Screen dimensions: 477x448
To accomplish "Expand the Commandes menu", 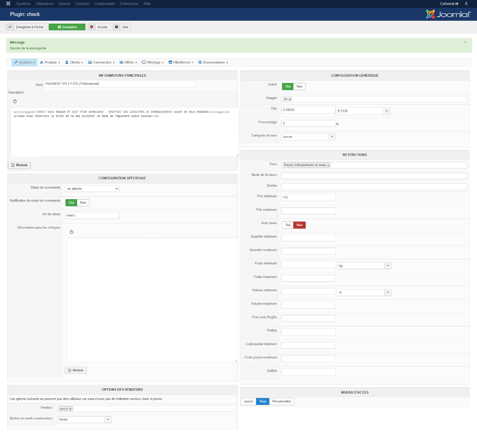I will [x=101, y=62].
